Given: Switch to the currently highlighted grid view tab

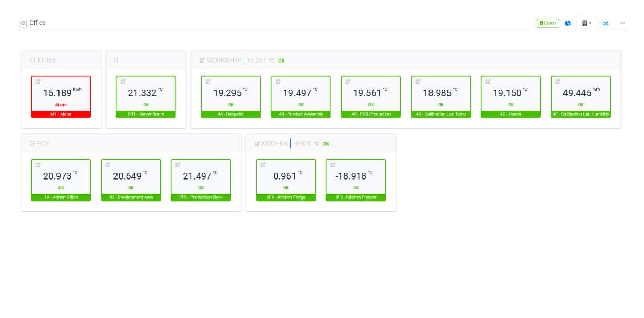Looking at the screenshot, I should 585,23.
